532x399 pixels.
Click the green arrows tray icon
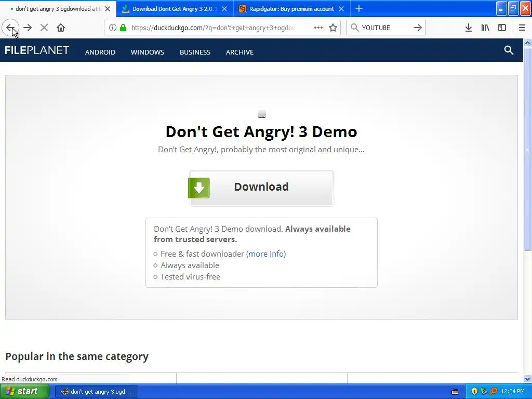[x=484, y=392]
